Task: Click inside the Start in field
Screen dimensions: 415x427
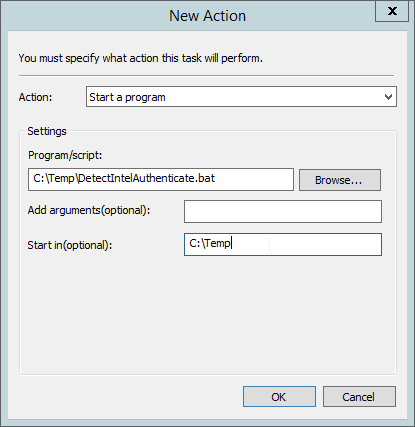Action: 283,244
